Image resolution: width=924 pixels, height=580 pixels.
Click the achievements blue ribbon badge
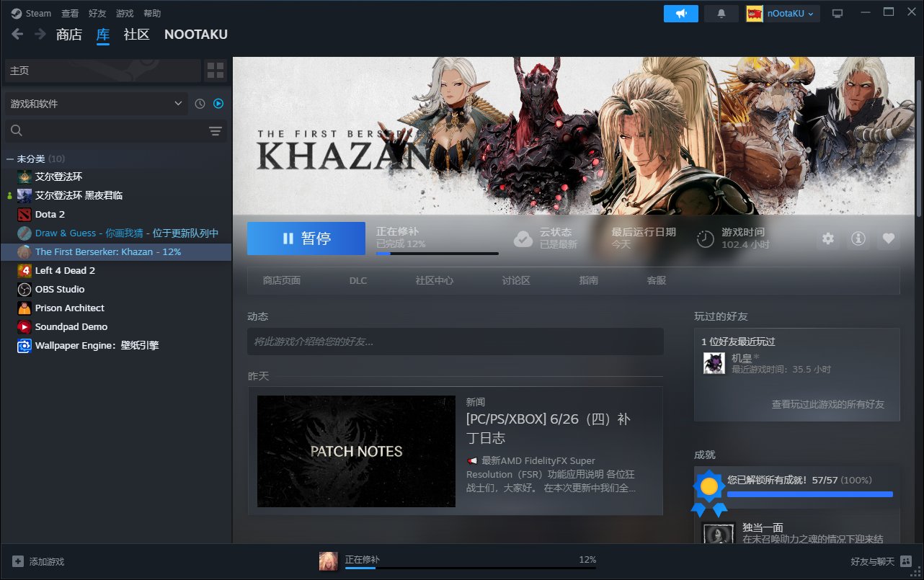click(709, 493)
